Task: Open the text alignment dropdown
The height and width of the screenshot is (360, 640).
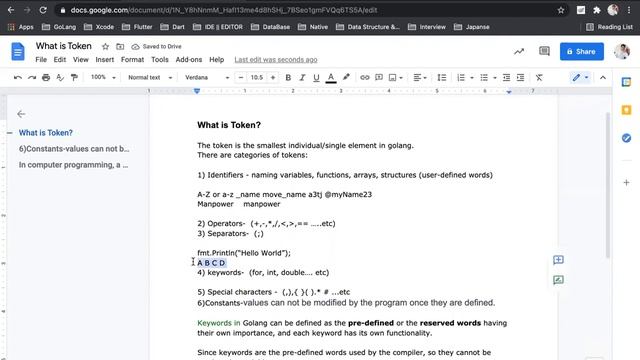Action: click(420, 78)
